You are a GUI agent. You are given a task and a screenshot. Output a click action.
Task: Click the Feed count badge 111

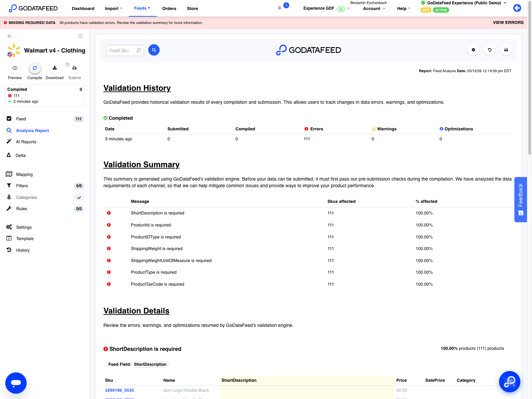pos(78,119)
